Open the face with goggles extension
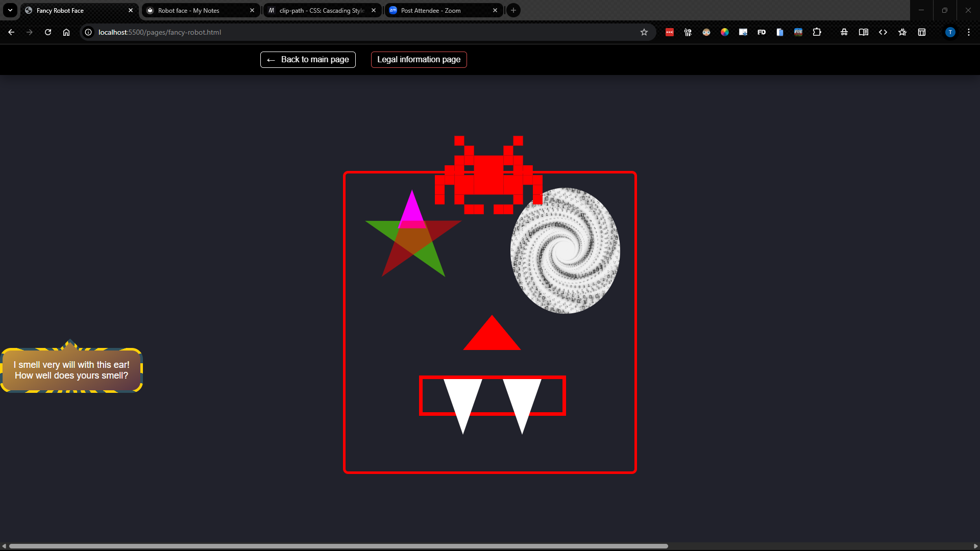 [x=706, y=32]
